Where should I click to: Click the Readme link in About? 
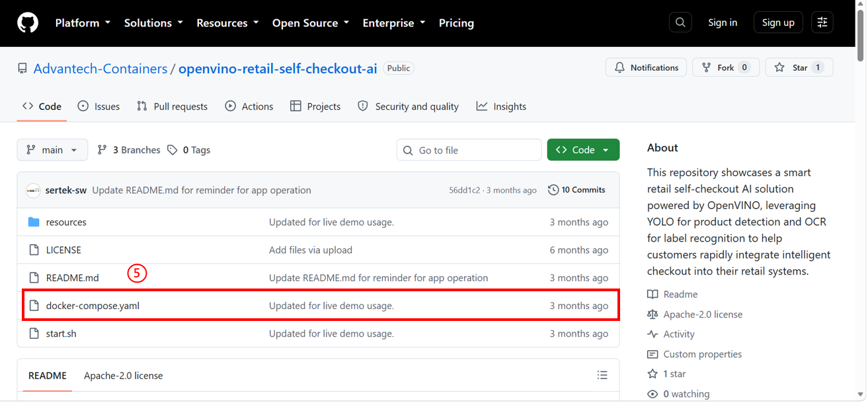673,294
